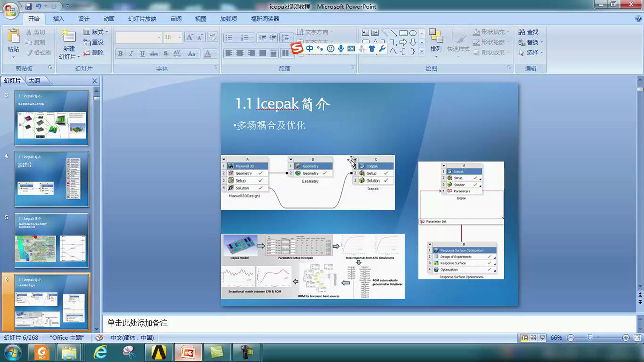644x362 pixels.
Task: Justify text alignment
Action: (262, 53)
